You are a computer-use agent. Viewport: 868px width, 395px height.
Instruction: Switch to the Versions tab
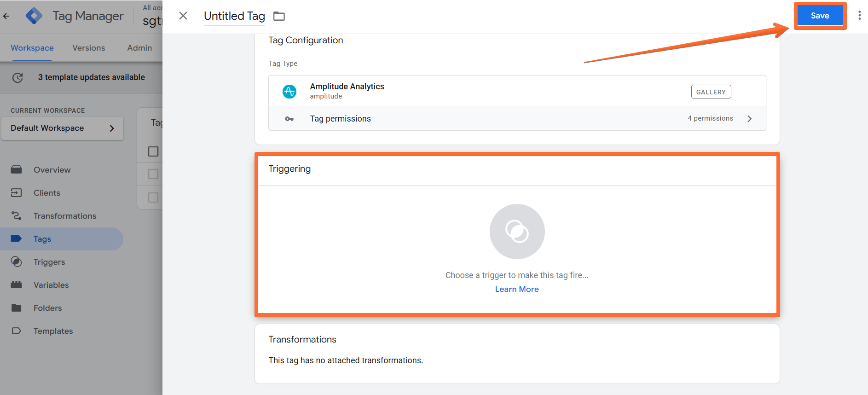[x=89, y=48]
